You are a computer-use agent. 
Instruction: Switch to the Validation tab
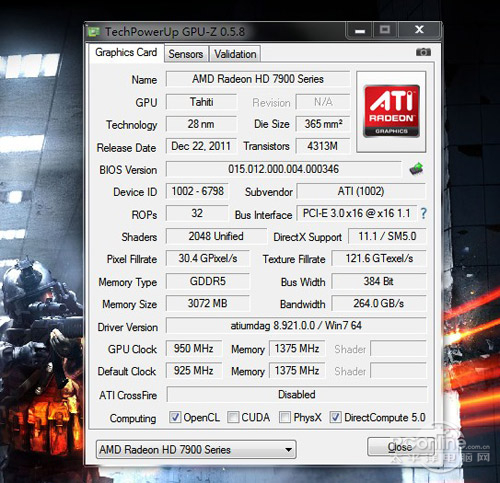point(235,54)
